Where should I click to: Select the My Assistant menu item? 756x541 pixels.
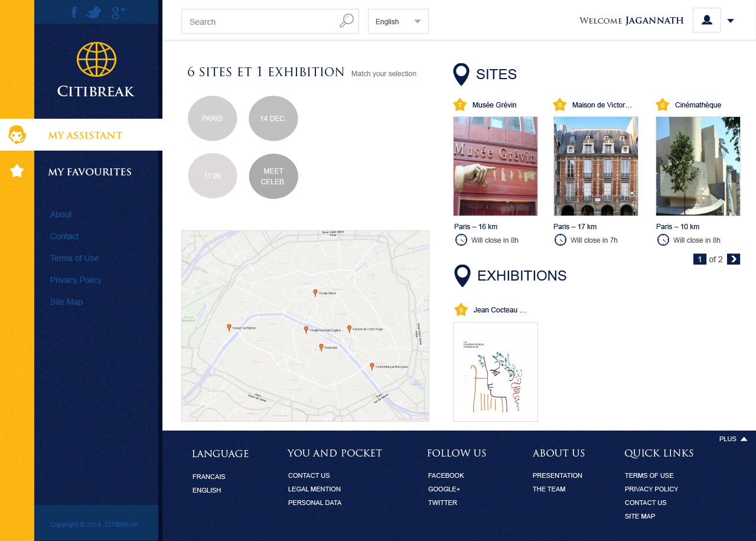click(85, 135)
